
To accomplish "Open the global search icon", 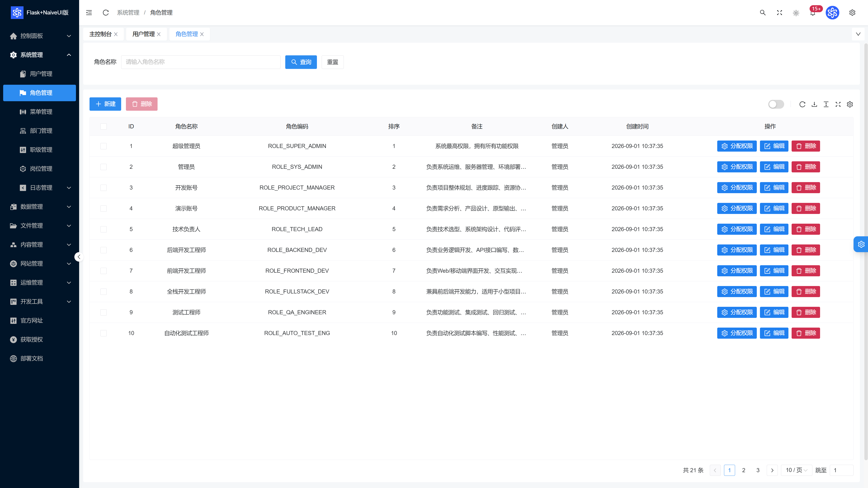I will tap(762, 12).
